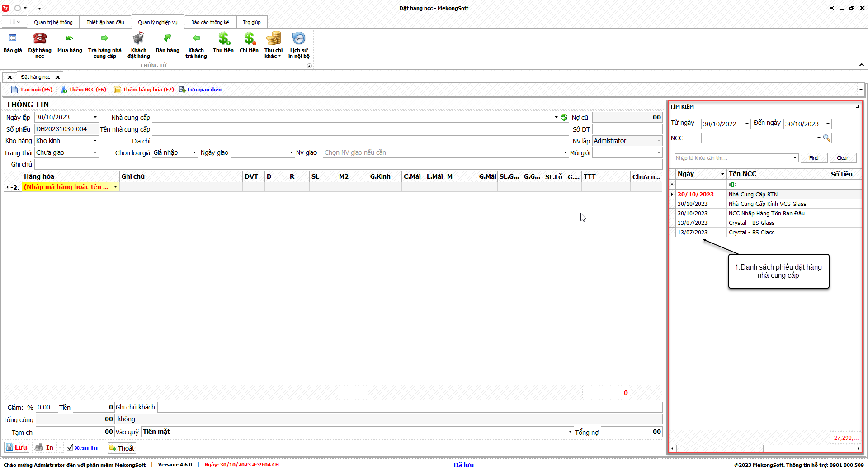
Task: Close the Đặt hàng ncc document tab
Action: click(57, 77)
